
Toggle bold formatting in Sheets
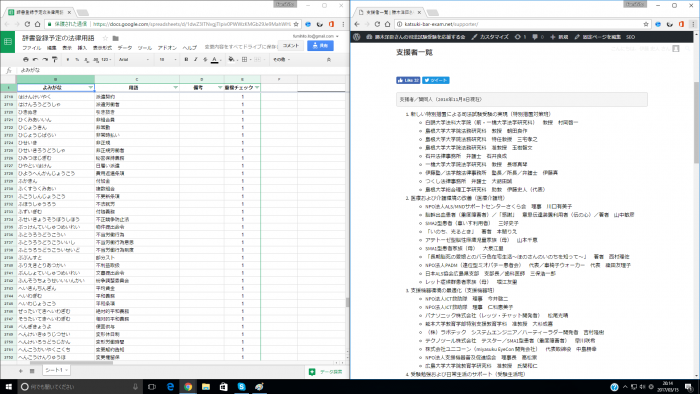point(186,59)
